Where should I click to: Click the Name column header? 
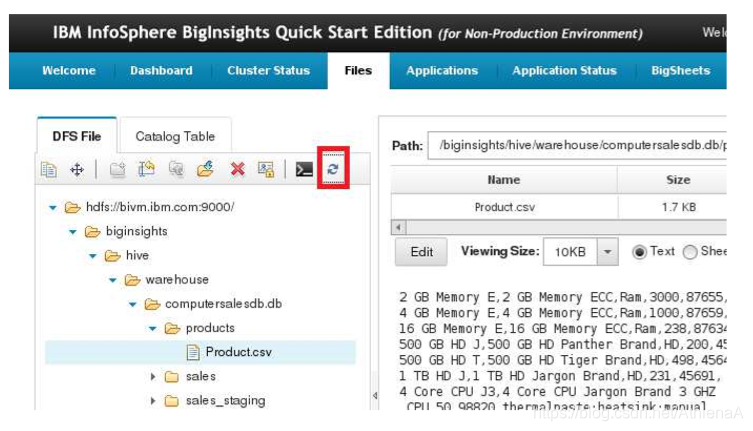pyautogui.click(x=504, y=180)
